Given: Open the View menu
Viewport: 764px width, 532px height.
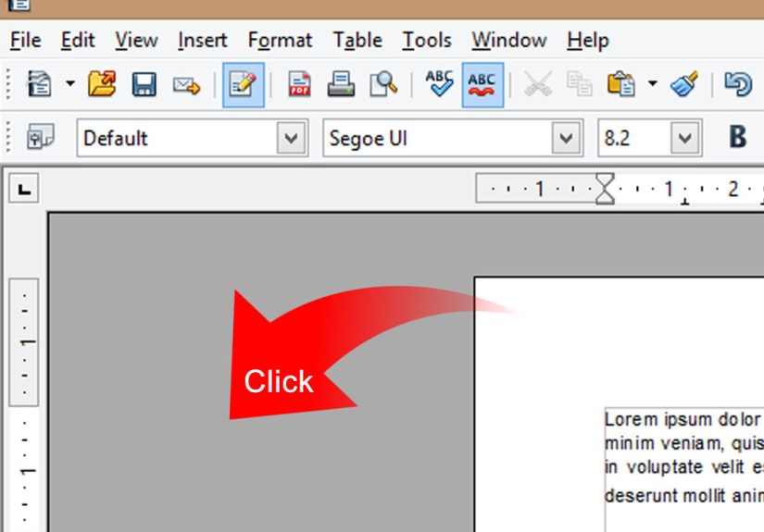Looking at the screenshot, I should pos(136,40).
